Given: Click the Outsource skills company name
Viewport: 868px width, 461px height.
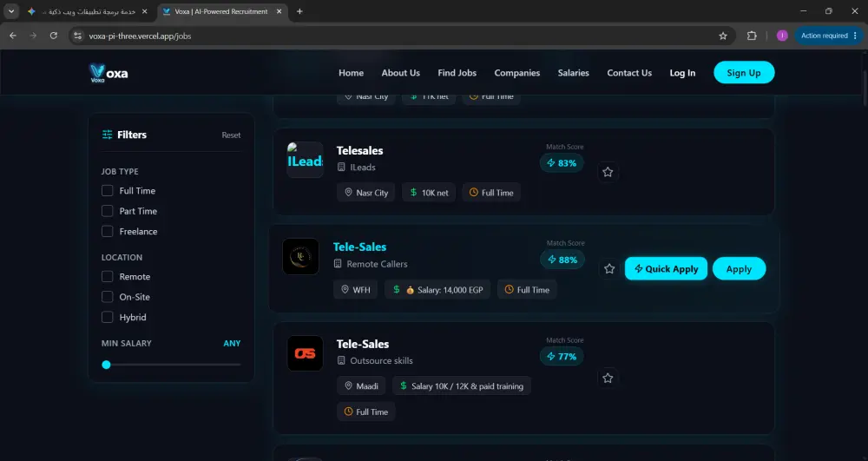Looking at the screenshot, I should pos(381,361).
